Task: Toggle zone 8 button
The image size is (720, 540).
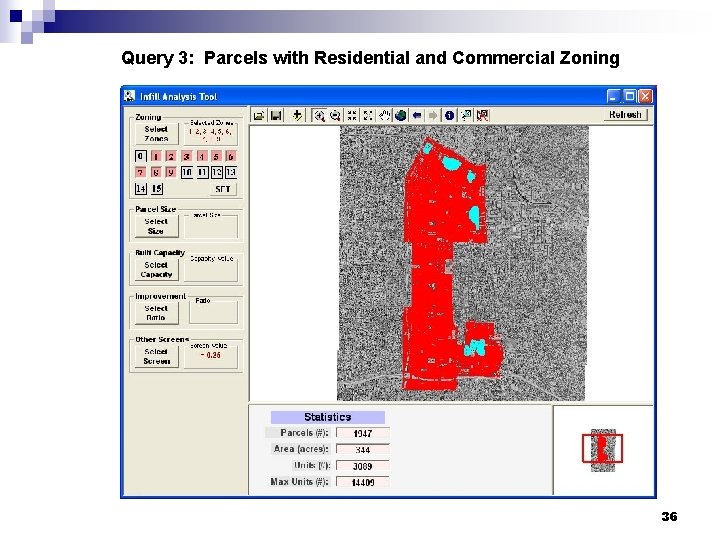Action: (156, 172)
